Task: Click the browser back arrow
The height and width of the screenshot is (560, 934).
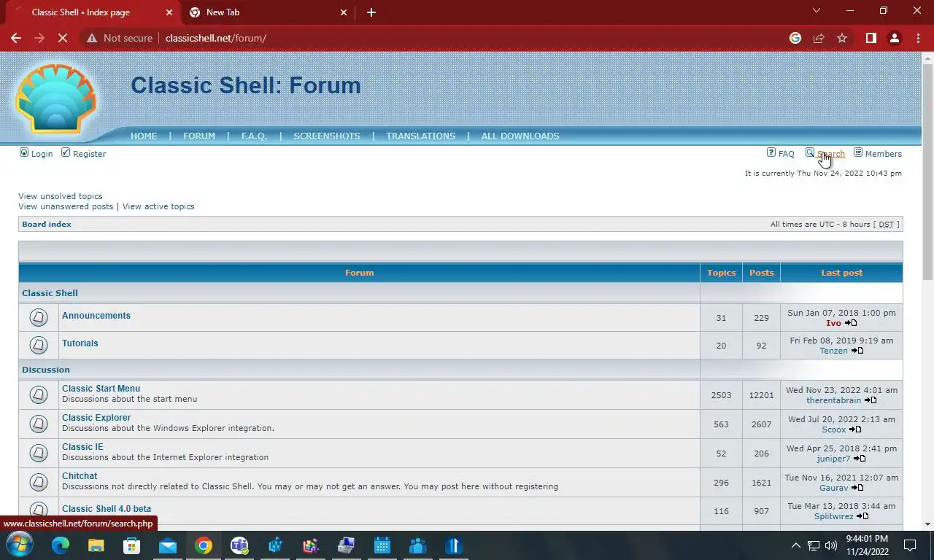Action: (16, 38)
